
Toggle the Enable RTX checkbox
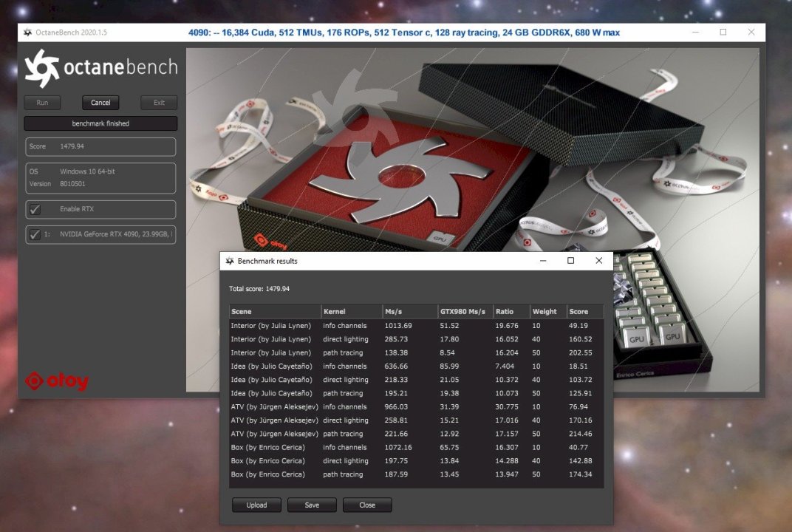35,210
